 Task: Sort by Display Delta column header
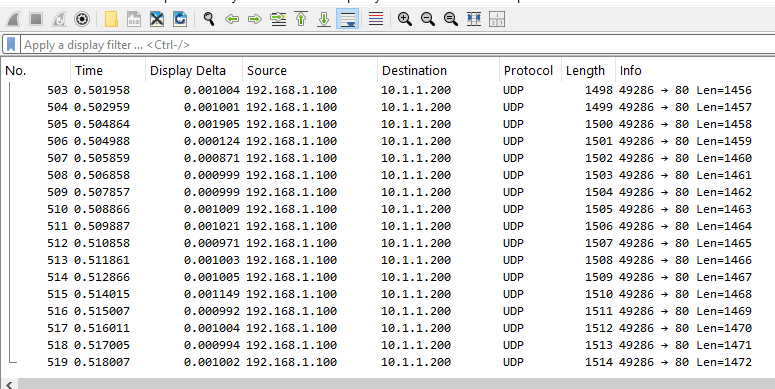[x=194, y=71]
